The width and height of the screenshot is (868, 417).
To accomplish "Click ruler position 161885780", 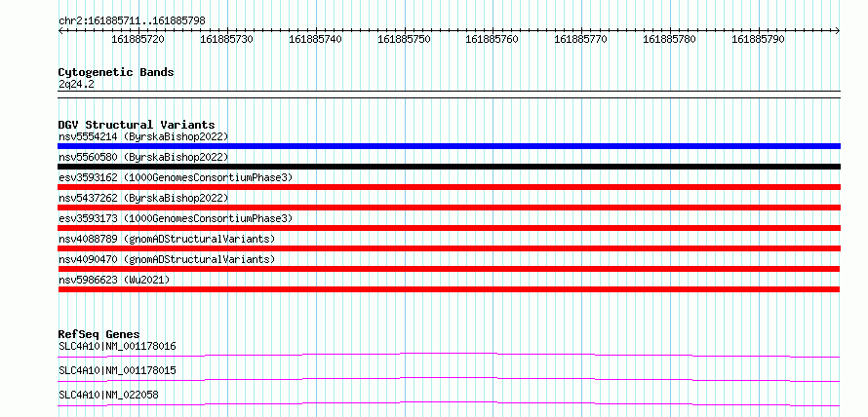I will pyautogui.click(x=669, y=39).
